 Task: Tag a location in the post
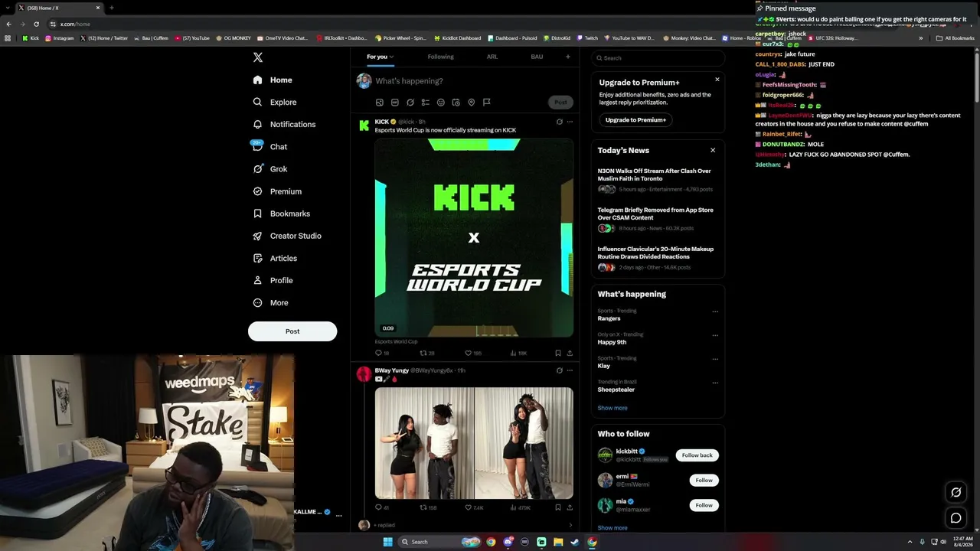click(471, 103)
